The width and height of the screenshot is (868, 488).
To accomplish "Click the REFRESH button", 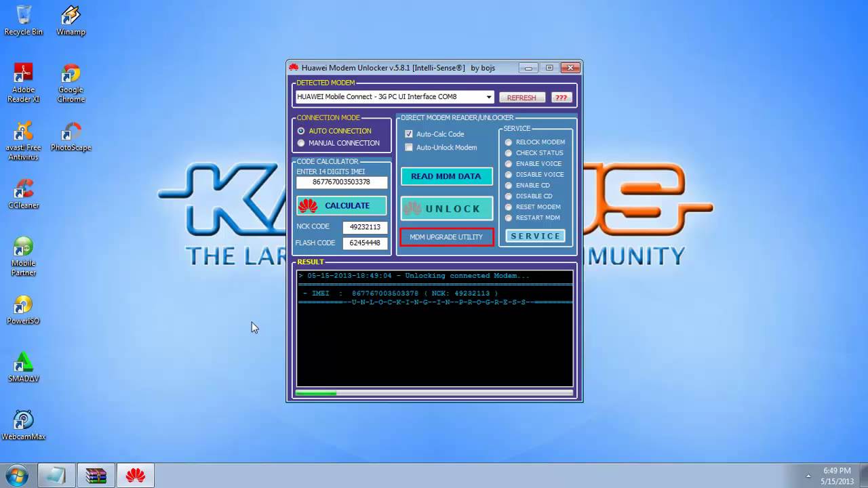I will click(521, 98).
